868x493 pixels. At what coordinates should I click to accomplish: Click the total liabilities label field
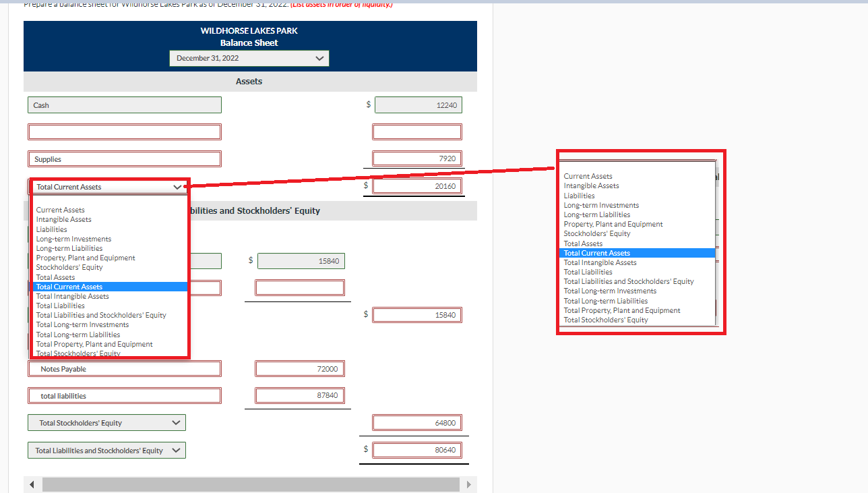[x=125, y=396]
